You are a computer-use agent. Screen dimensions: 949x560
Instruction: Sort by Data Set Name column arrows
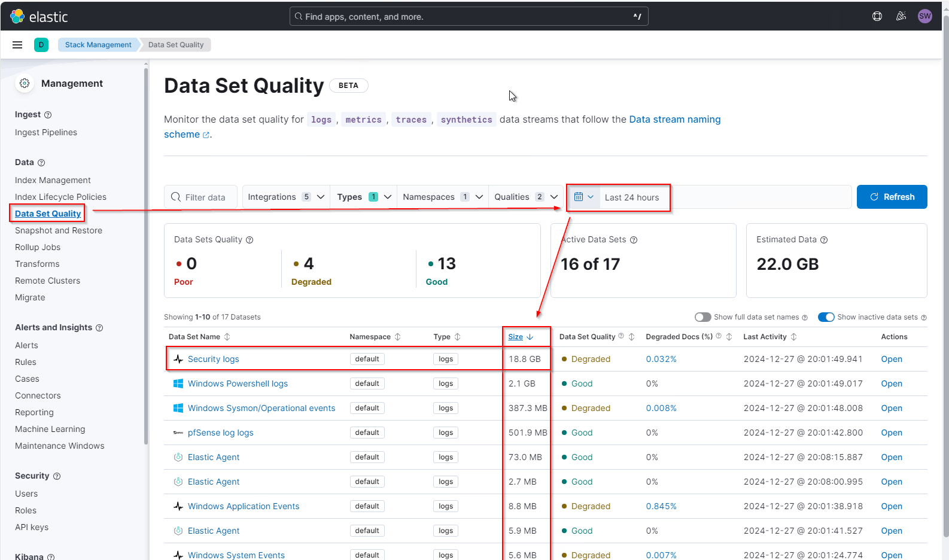coord(227,337)
